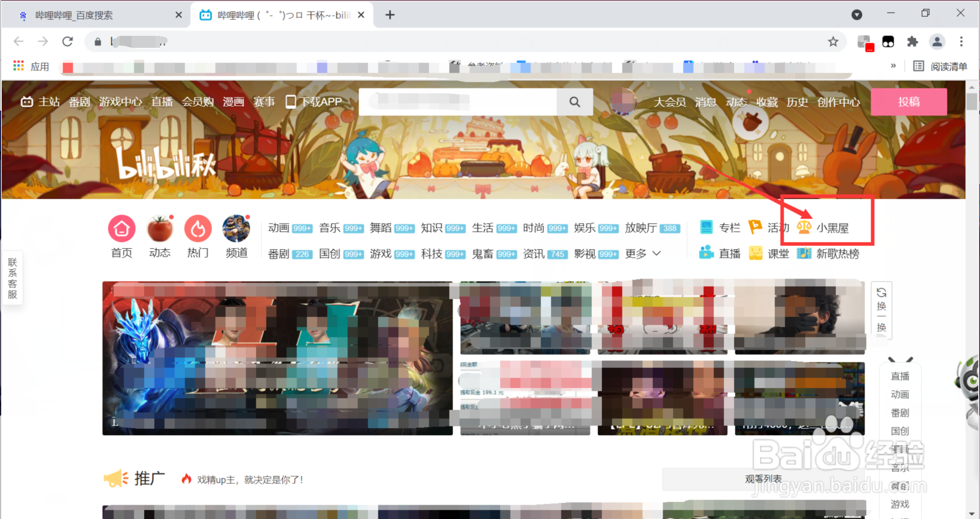Viewport: 980px width, 519px height.
Task: Expand the 更多 categories dropdown
Action: click(x=643, y=254)
